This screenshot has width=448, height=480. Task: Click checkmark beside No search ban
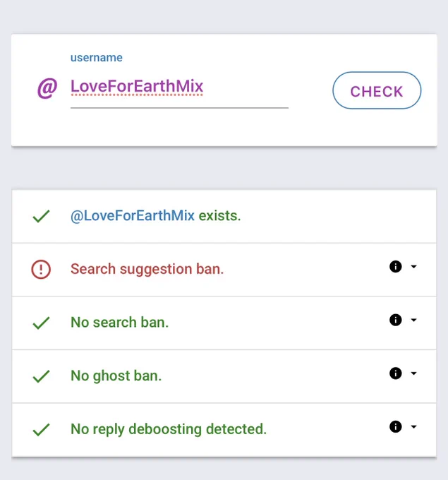click(x=42, y=323)
